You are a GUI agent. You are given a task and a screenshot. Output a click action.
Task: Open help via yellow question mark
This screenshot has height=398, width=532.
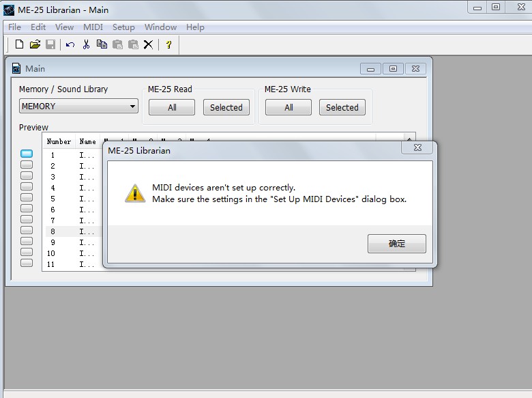[168, 44]
